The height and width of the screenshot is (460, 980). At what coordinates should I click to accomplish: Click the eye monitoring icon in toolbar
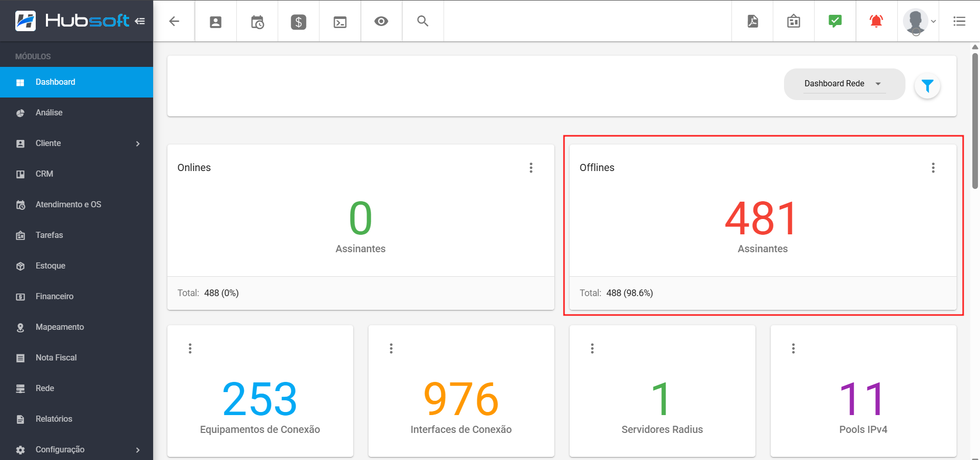pos(381,21)
